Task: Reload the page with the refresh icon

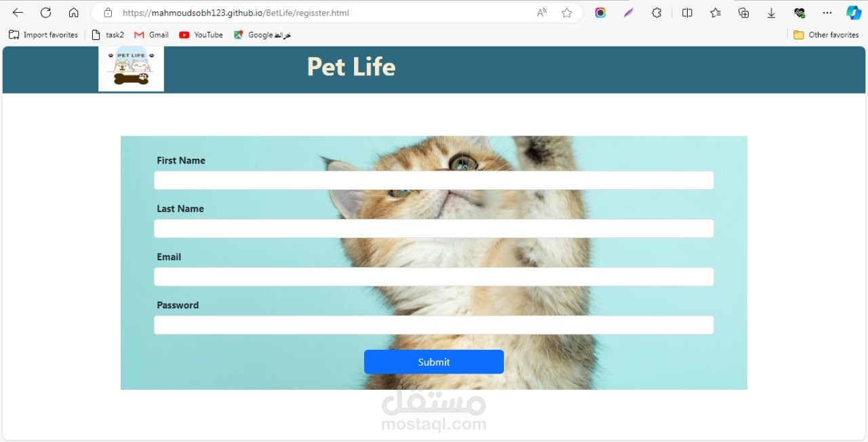Action: click(x=46, y=13)
